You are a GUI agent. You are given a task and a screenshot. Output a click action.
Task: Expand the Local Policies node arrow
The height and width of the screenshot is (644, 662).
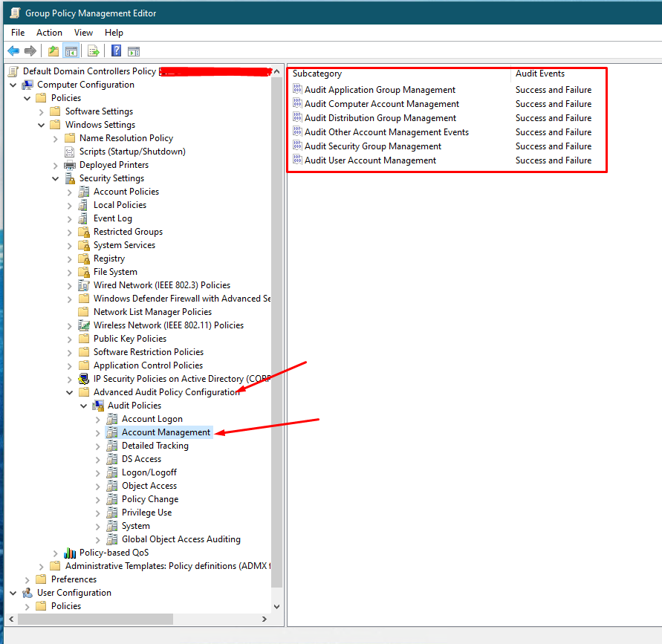point(70,205)
